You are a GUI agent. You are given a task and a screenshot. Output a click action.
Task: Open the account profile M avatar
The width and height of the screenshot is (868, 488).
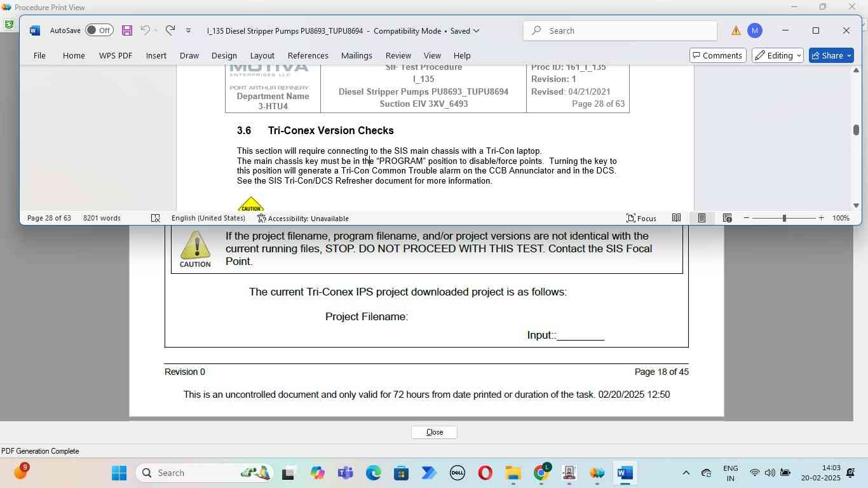(755, 30)
